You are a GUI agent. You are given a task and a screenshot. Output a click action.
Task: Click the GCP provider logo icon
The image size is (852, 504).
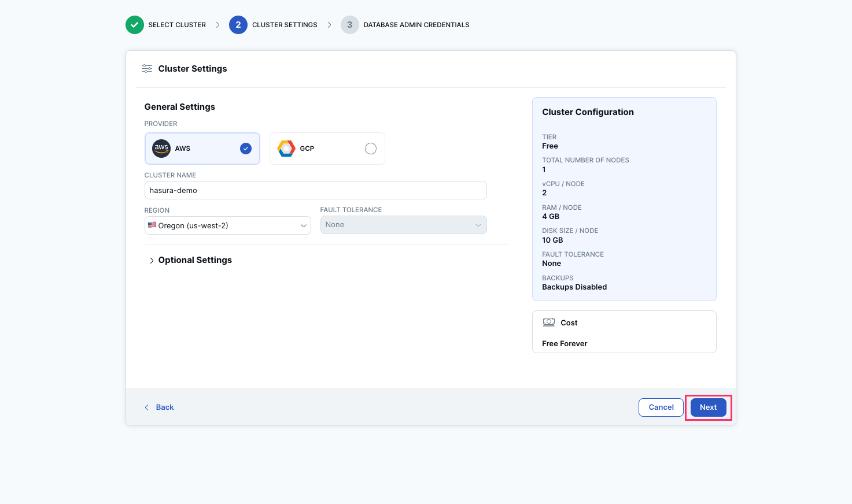[286, 149]
